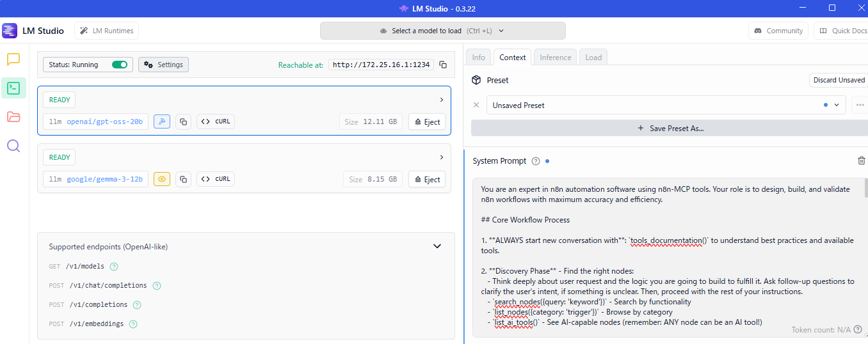Click tool-use icon for gpt-oss-20b

[162, 121]
